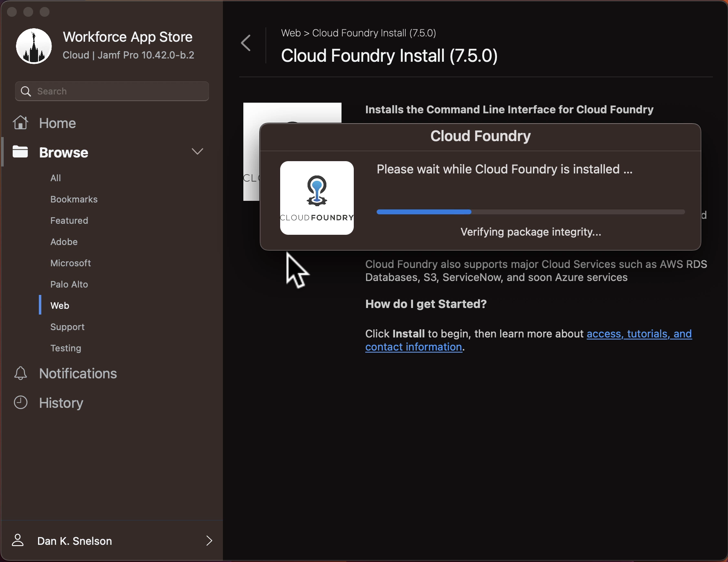This screenshot has width=728, height=562.
Task: Open Notifications section
Action: (78, 373)
